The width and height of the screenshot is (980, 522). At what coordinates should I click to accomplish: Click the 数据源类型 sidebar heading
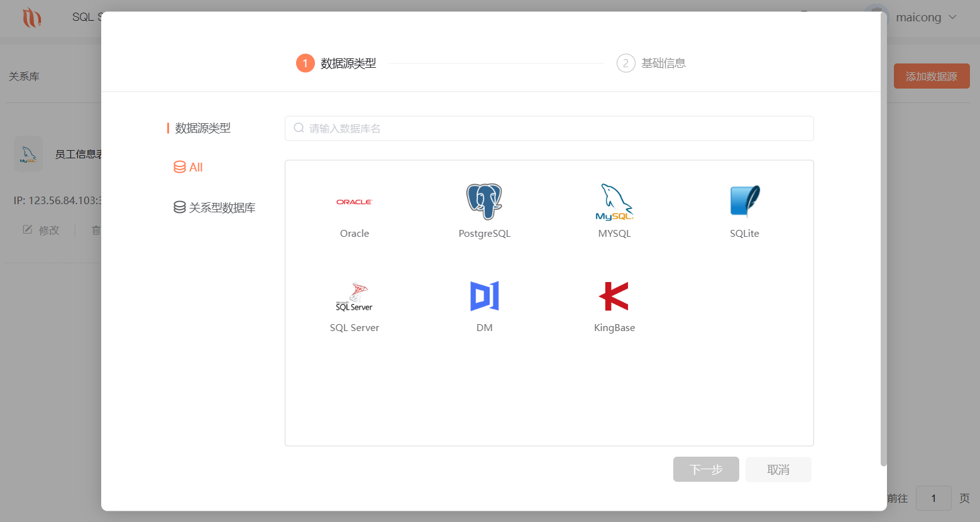coord(202,128)
